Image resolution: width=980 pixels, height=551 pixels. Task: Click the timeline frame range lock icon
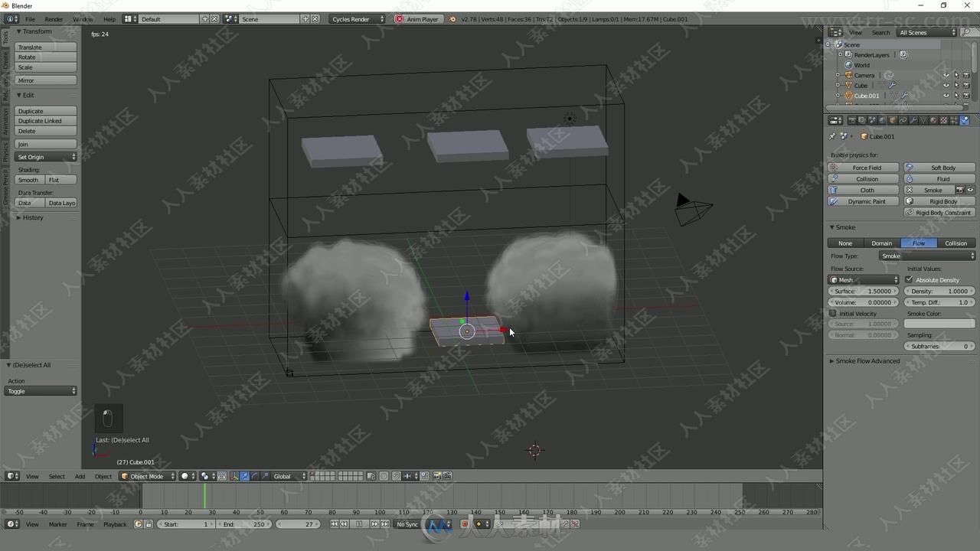click(x=148, y=524)
